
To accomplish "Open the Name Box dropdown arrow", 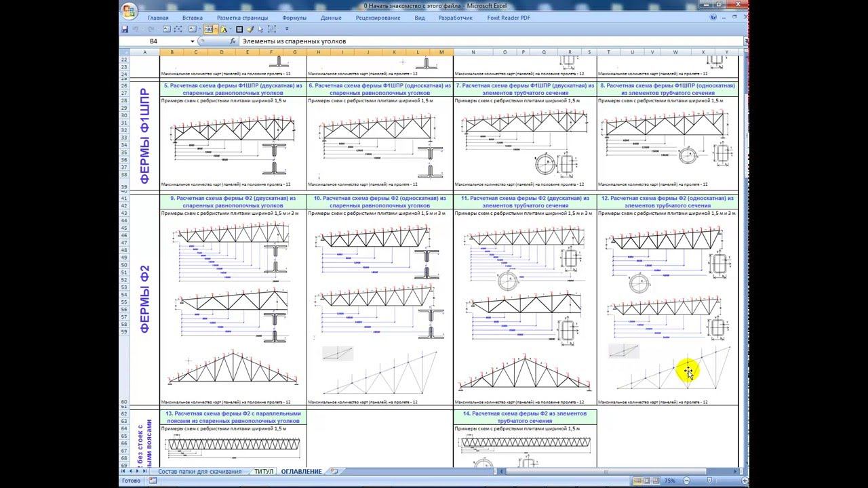I will pyautogui.click(x=193, y=41).
